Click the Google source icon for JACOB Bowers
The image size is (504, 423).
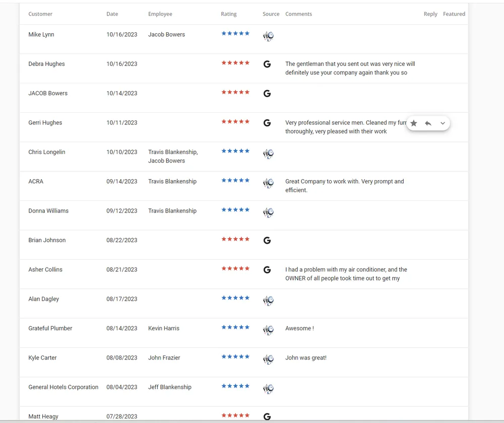(267, 94)
